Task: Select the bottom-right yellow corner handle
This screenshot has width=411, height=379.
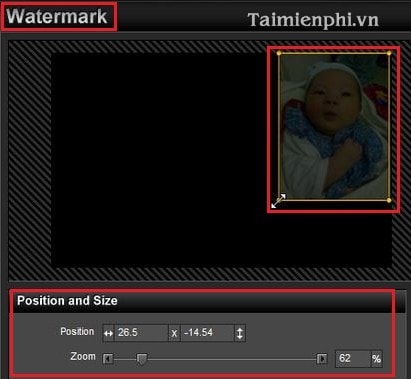Action: (389, 200)
